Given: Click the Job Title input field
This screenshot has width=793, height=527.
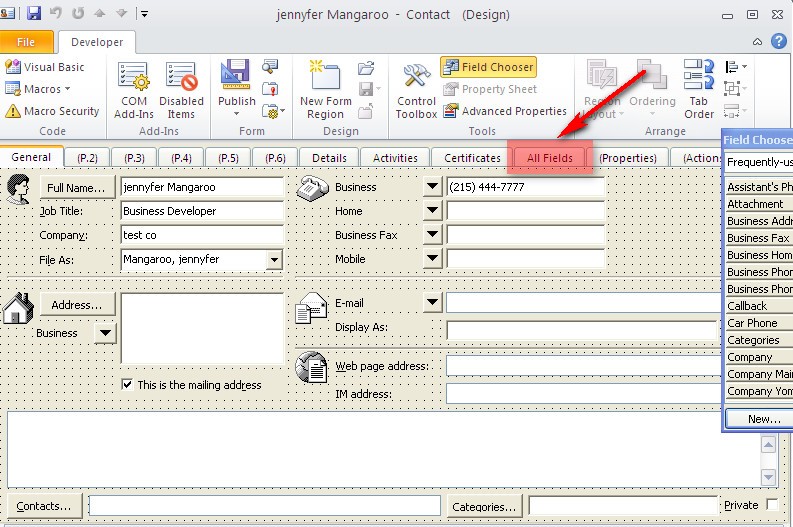Looking at the screenshot, I should (x=201, y=211).
